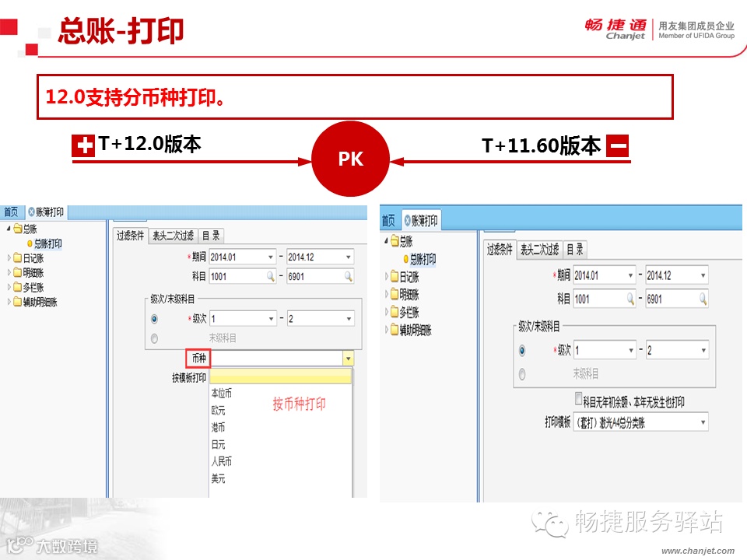The image size is (747, 560).
Task: Click 总账 folder icon in right tree
Action: [395, 241]
